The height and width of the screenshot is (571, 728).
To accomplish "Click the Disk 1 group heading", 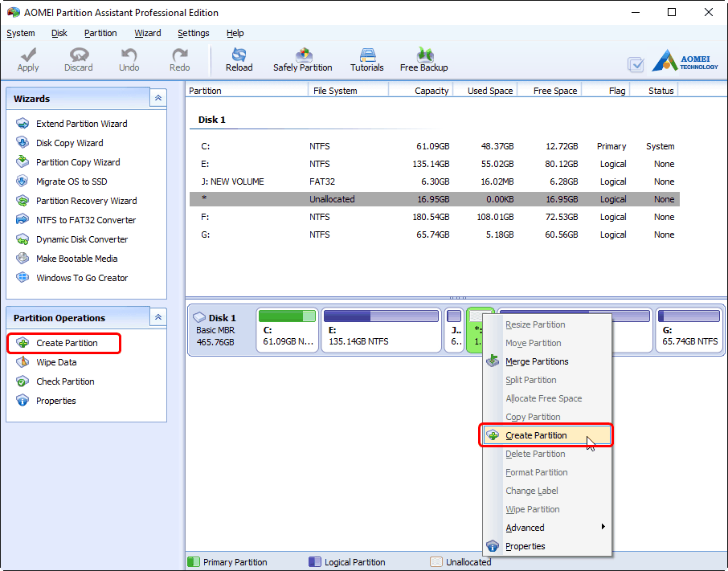I will (x=211, y=120).
